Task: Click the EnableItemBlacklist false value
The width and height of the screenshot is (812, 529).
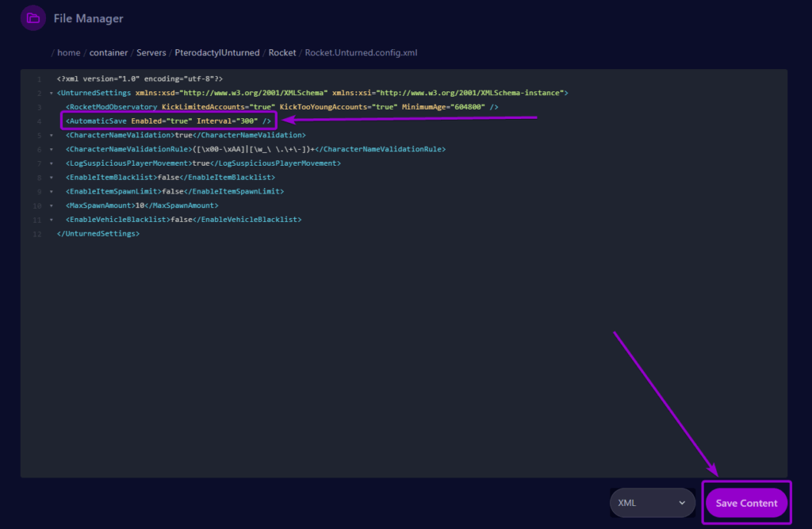Action: (x=168, y=177)
